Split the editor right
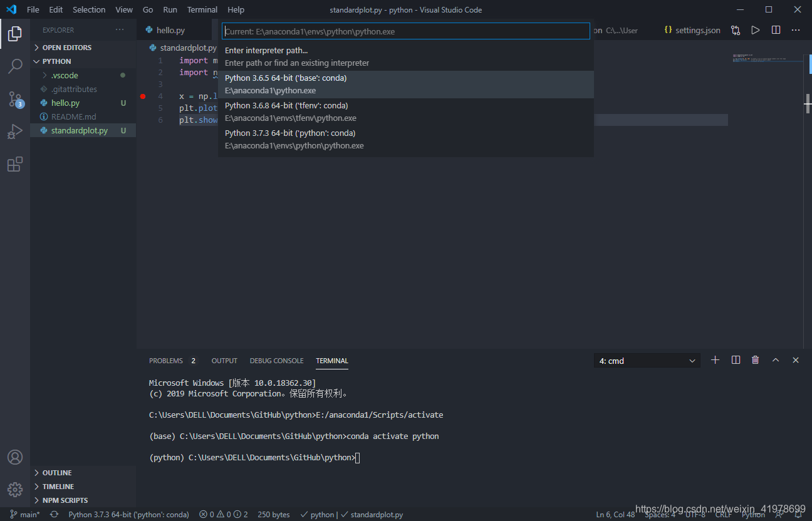This screenshot has height=521, width=812. pos(776,30)
